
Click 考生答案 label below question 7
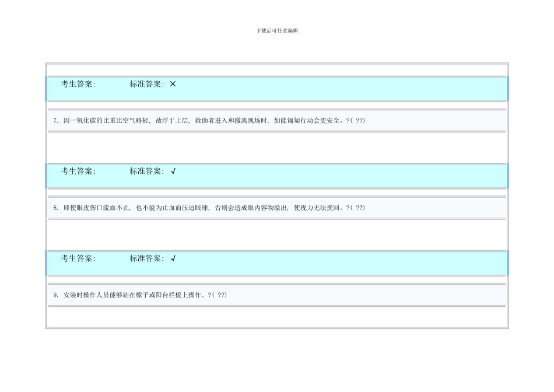click(79, 171)
